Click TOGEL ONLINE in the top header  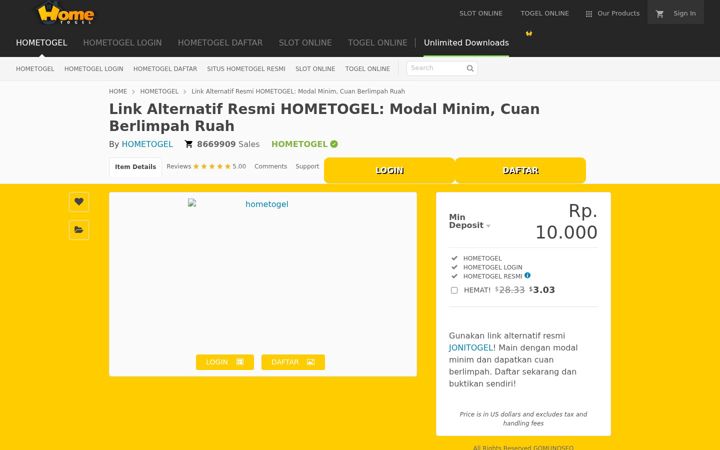click(545, 13)
